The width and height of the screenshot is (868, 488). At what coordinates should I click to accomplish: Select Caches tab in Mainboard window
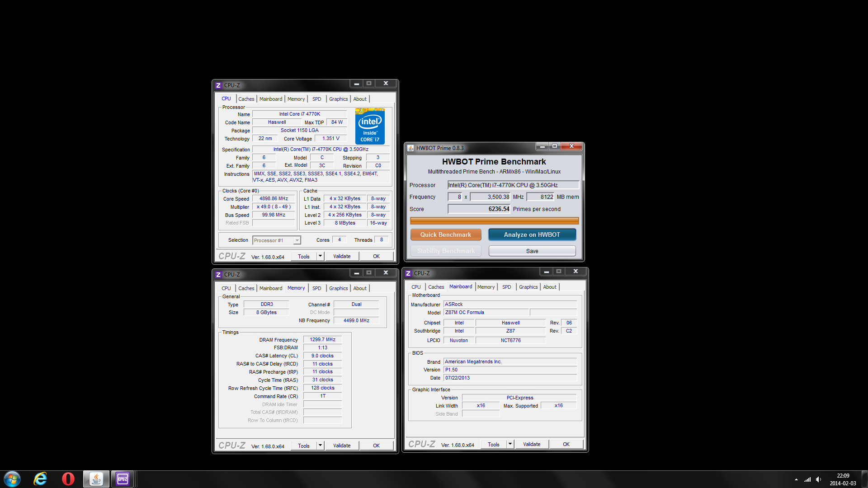tap(436, 287)
